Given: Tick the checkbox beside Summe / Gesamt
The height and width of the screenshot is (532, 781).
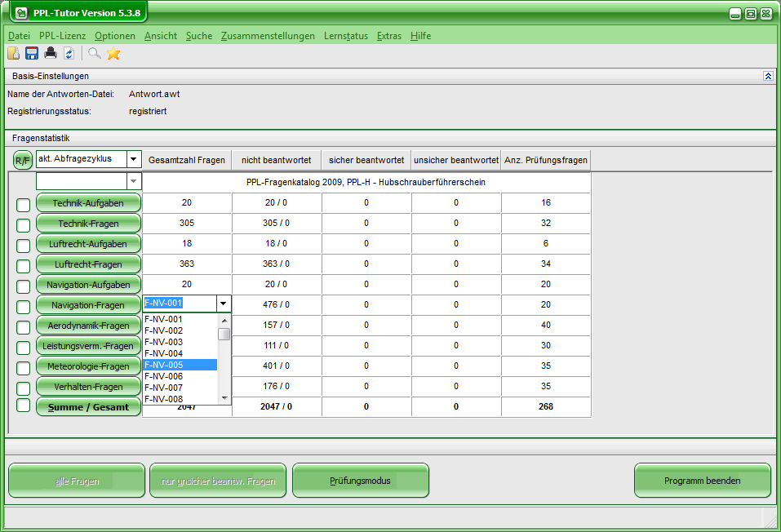Looking at the screenshot, I should click(24, 406).
